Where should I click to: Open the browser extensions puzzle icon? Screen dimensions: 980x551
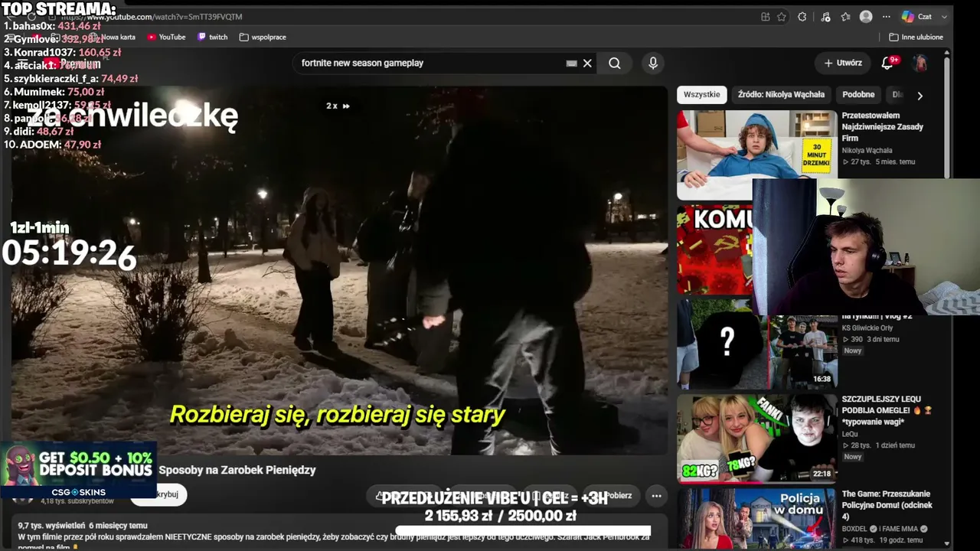tap(802, 17)
